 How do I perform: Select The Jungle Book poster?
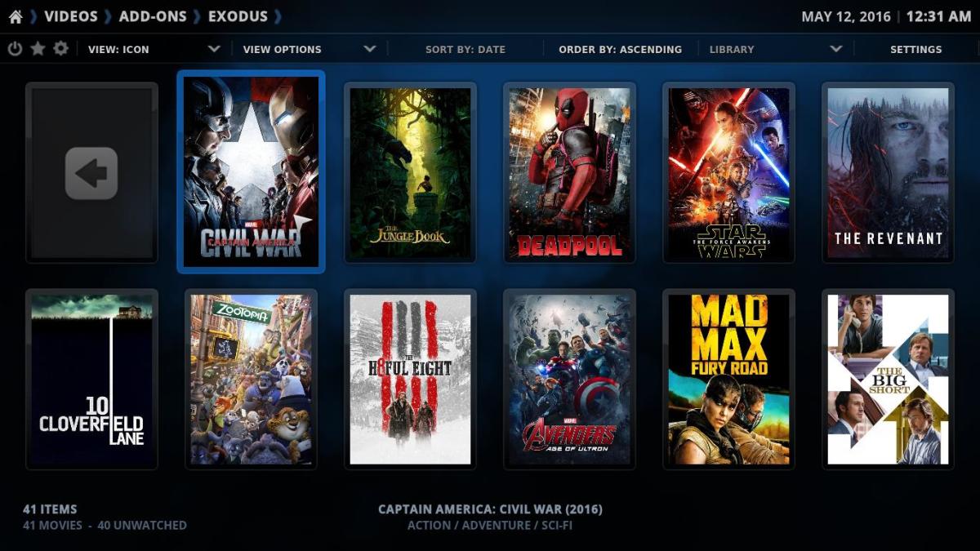(410, 172)
